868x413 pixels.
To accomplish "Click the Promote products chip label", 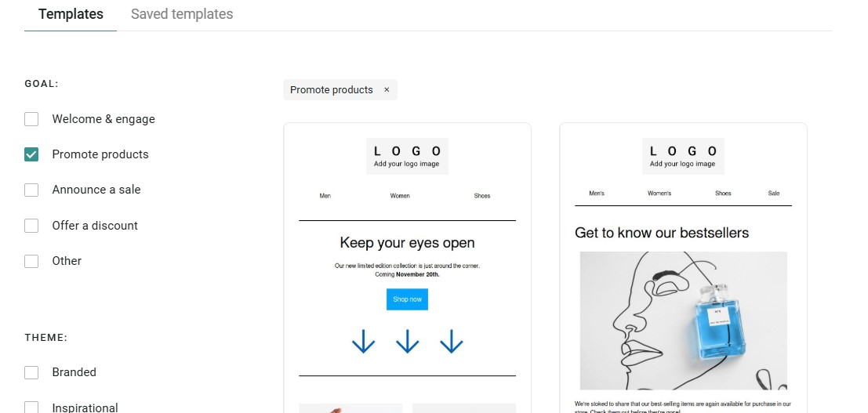I will pyautogui.click(x=332, y=89).
